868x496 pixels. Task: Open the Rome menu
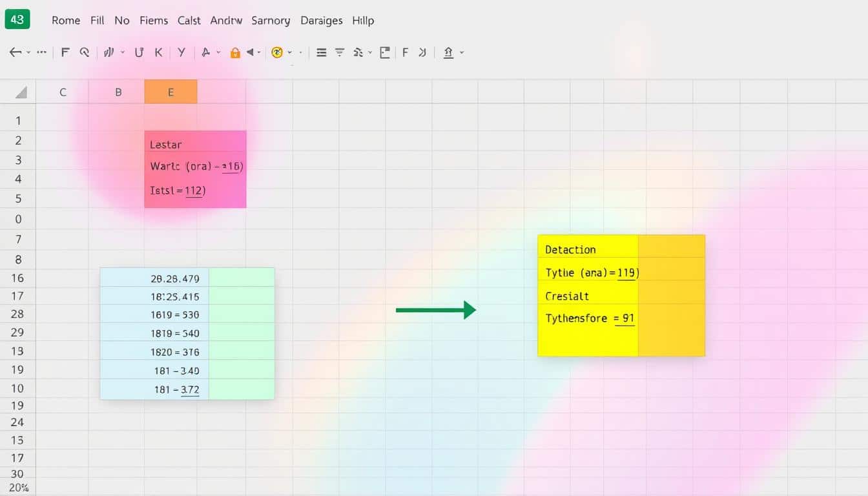tap(66, 21)
